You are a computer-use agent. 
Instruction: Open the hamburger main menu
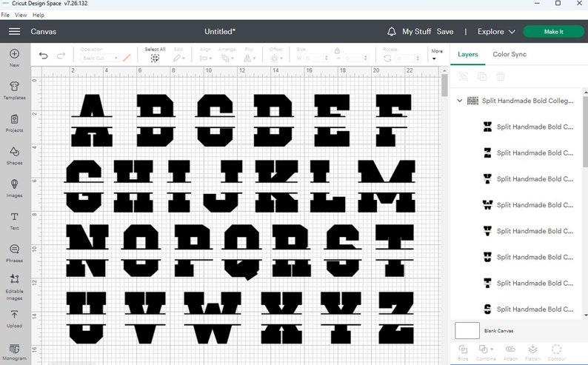[14, 32]
